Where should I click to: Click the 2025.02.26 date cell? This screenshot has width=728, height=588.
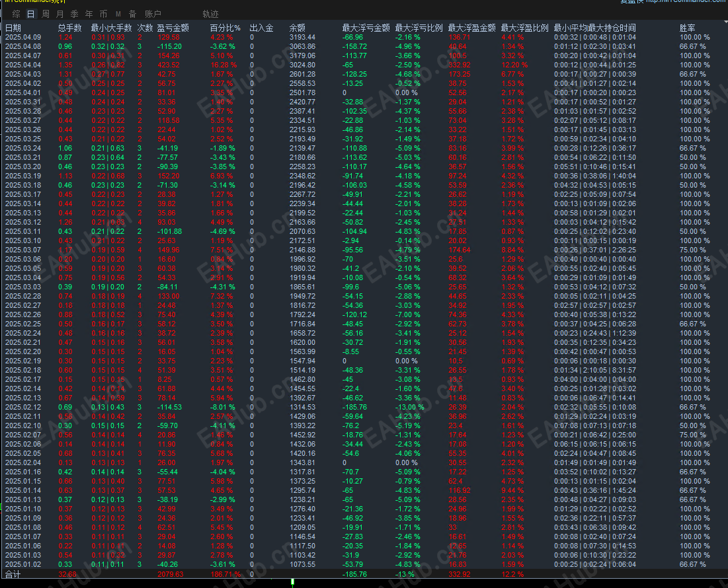[x=22, y=314]
